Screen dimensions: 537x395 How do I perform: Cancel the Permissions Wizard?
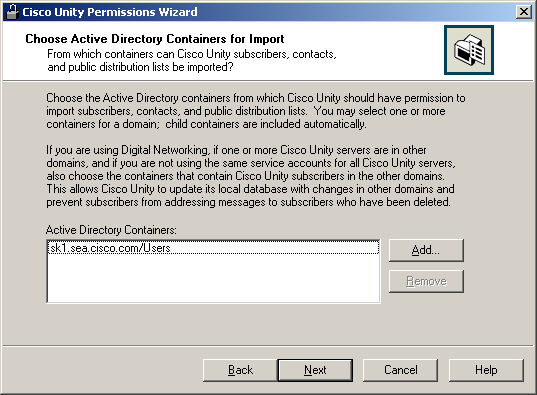pos(400,370)
